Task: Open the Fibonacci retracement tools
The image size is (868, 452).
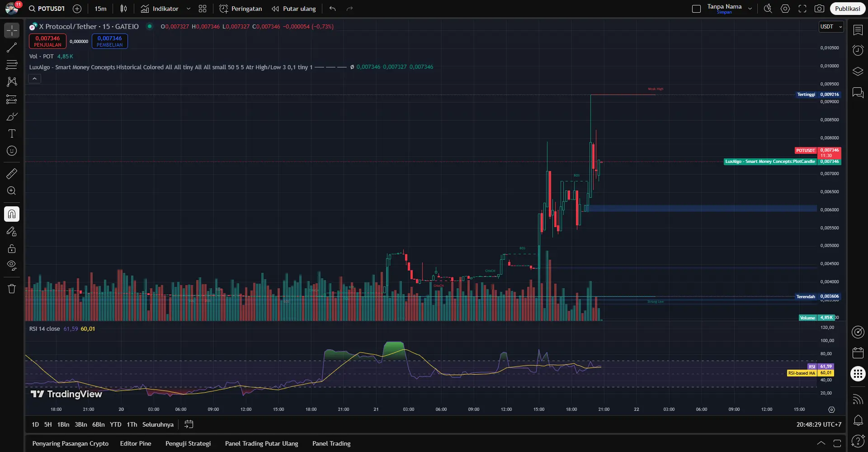Action: pyautogui.click(x=12, y=65)
